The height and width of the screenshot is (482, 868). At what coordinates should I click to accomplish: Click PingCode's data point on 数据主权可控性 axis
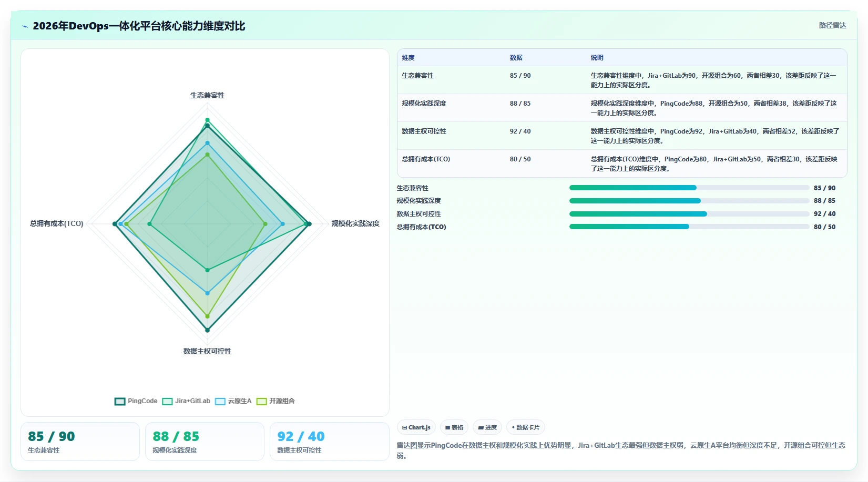(207, 330)
